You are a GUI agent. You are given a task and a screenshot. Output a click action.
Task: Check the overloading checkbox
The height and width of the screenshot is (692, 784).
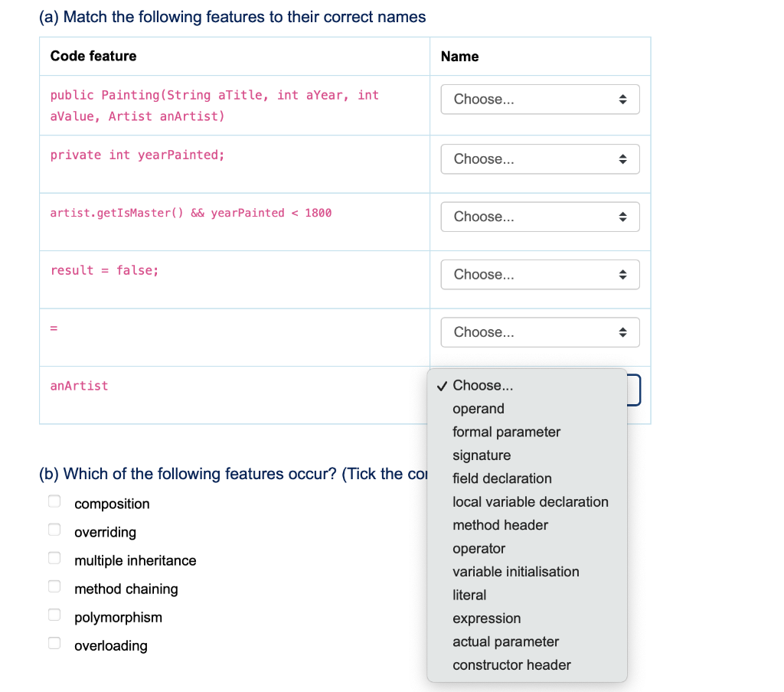pos(54,643)
